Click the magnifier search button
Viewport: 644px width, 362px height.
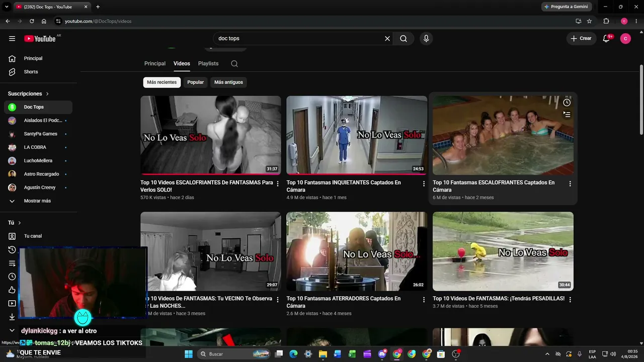[404, 39]
